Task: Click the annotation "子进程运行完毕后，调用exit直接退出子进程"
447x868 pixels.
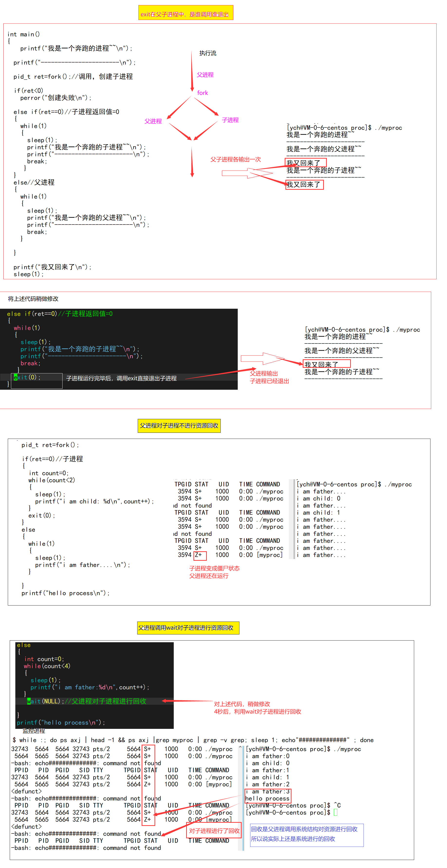Action: [x=121, y=378]
